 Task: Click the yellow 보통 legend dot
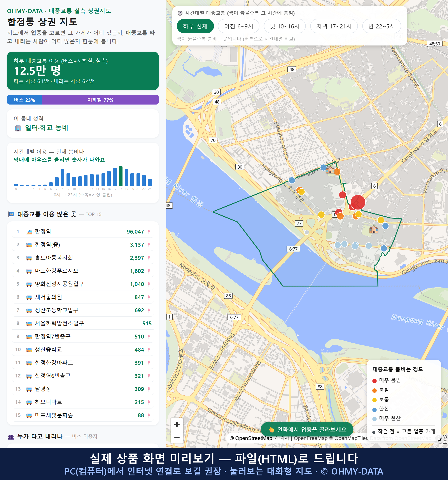tap(374, 400)
